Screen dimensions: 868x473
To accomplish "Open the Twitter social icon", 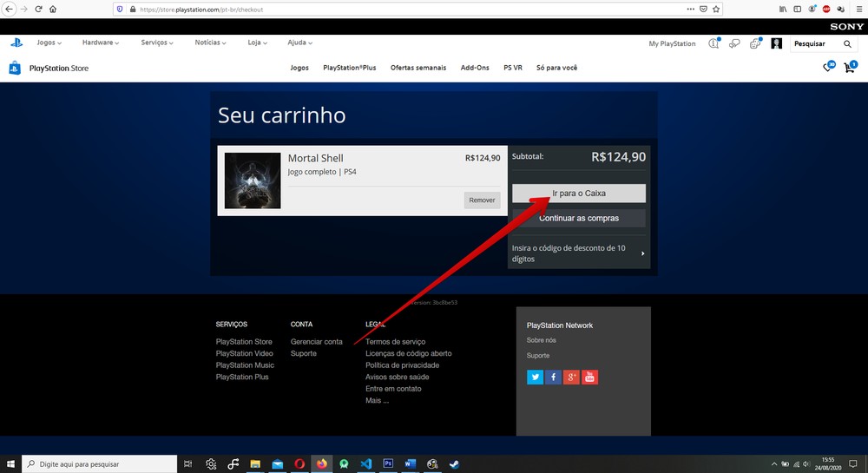I will tap(535, 377).
